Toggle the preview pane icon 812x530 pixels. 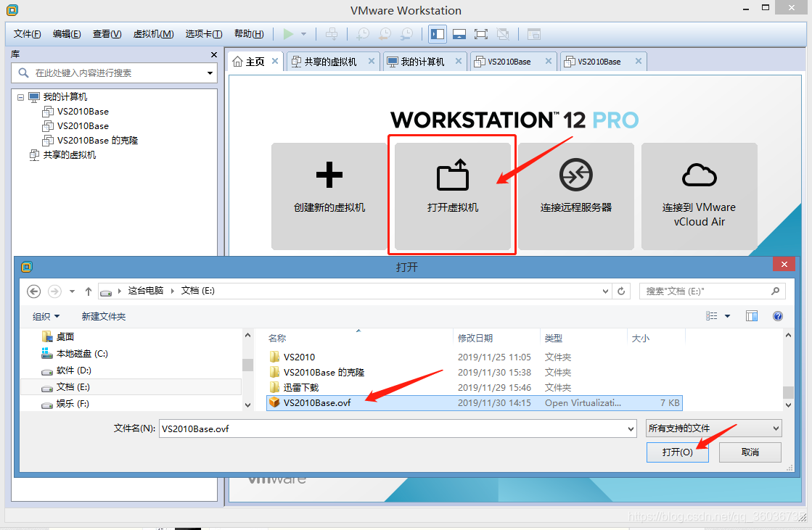[752, 316]
